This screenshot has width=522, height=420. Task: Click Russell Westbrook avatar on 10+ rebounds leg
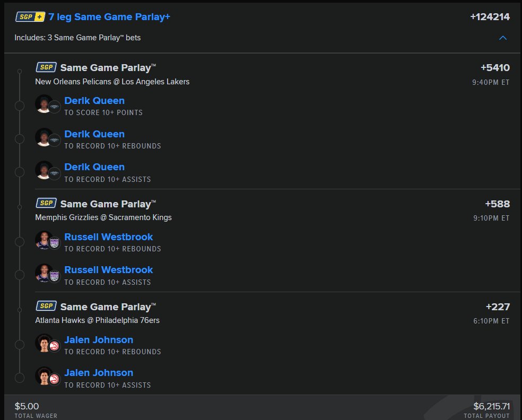(44, 240)
